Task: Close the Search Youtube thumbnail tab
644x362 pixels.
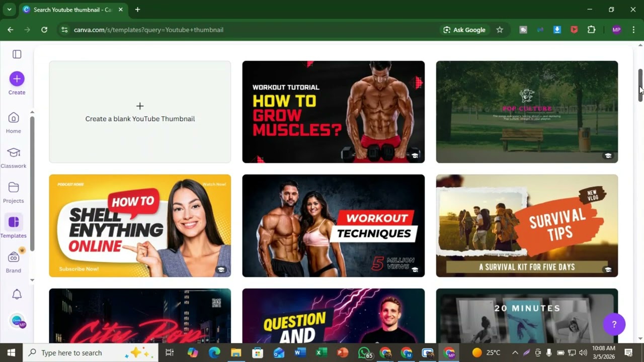Action: tap(121, 10)
